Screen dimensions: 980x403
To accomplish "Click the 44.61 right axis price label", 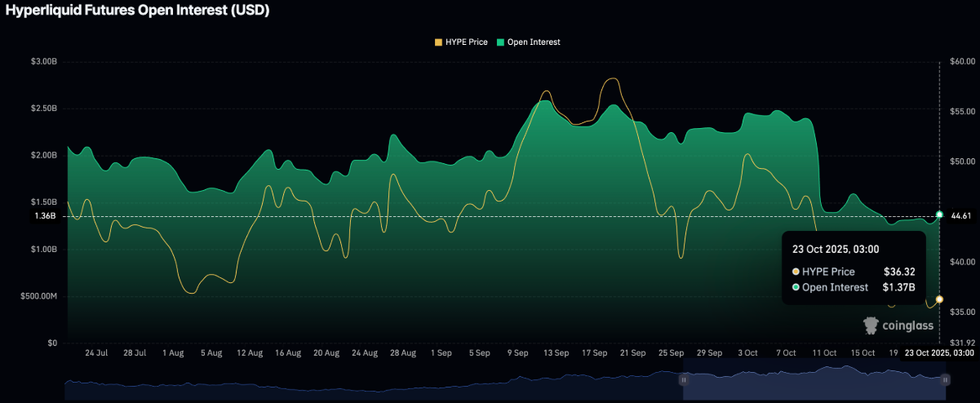I will (960, 215).
